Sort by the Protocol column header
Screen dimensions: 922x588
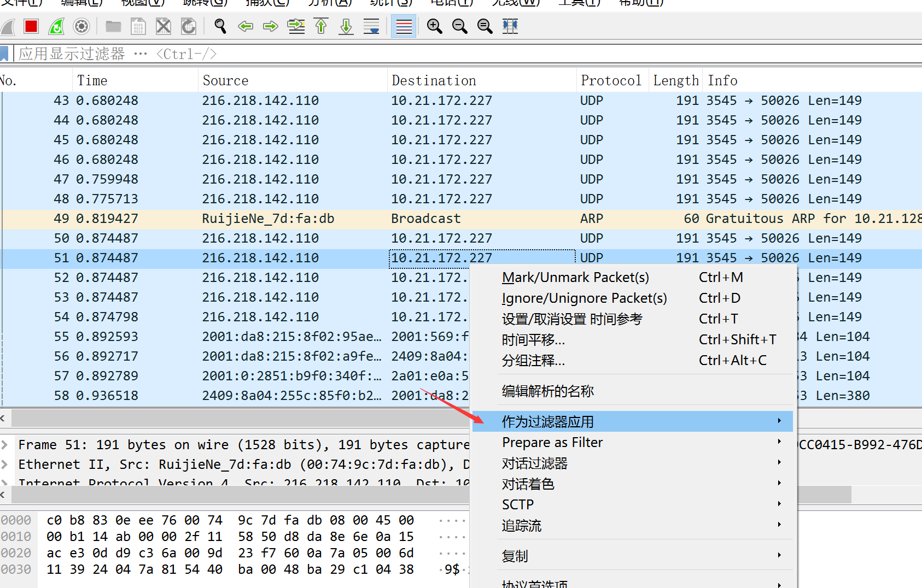click(612, 80)
